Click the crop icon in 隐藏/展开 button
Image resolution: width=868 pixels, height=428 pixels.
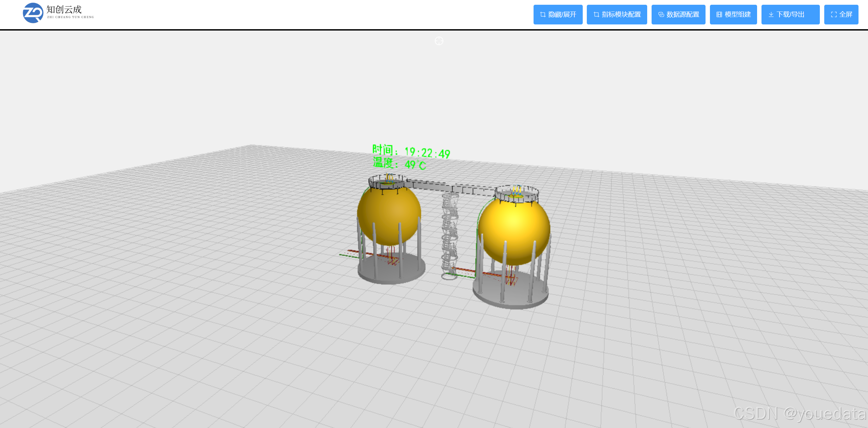click(543, 15)
